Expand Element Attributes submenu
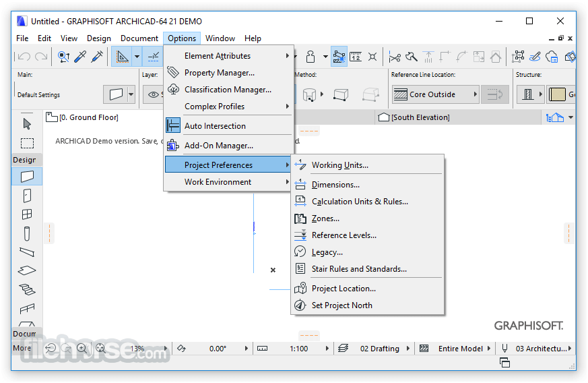The width and height of the screenshot is (588, 383). pos(228,56)
